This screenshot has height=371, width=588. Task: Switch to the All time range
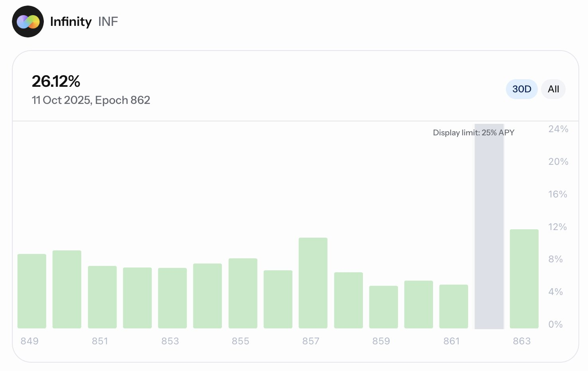pyautogui.click(x=553, y=89)
